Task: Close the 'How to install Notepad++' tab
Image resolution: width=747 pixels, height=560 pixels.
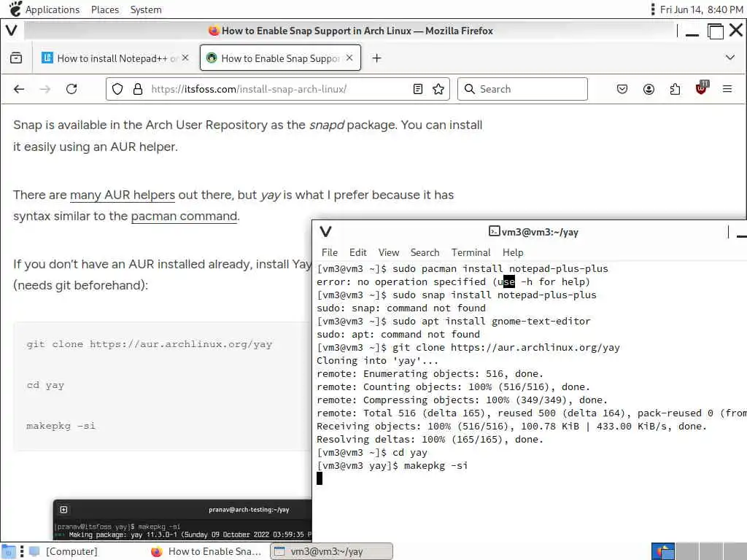Action: click(x=185, y=58)
